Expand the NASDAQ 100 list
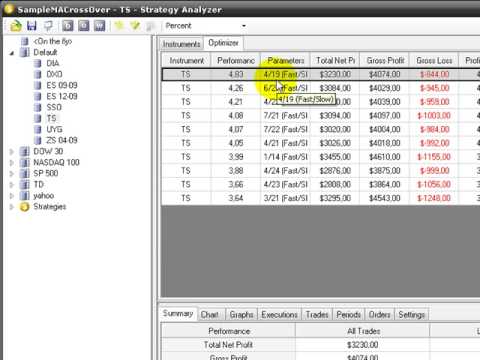Viewport: 480px width, 360px height. [12, 163]
